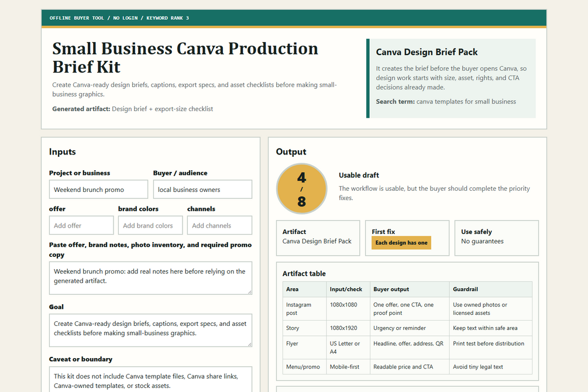Click the Caveat or boundary textarea
The width and height of the screenshot is (588, 392).
[x=150, y=380]
